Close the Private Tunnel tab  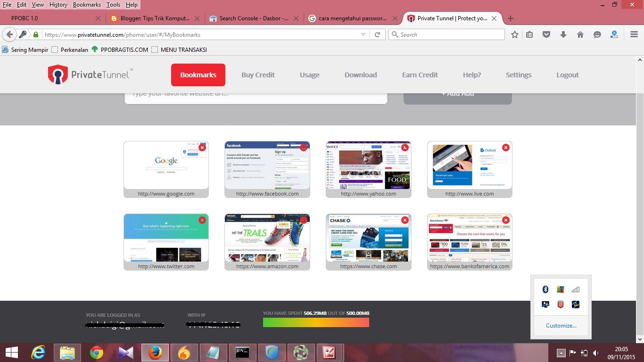pyautogui.click(x=494, y=18)
